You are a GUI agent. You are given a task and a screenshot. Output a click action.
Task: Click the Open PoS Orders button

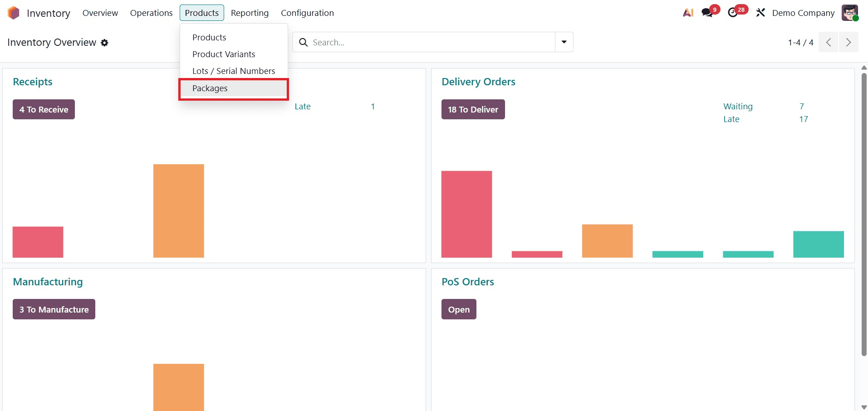tap(459, 309)
